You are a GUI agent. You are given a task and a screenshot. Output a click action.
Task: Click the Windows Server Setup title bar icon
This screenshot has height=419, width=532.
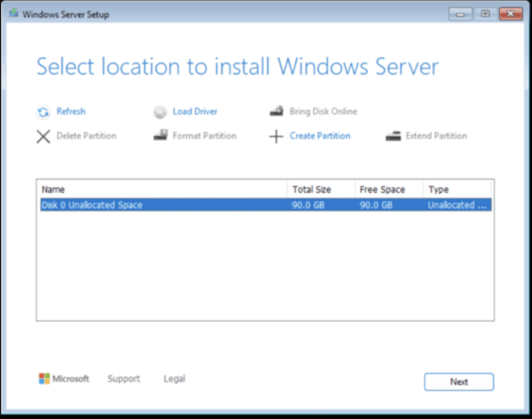coord(14,13)
